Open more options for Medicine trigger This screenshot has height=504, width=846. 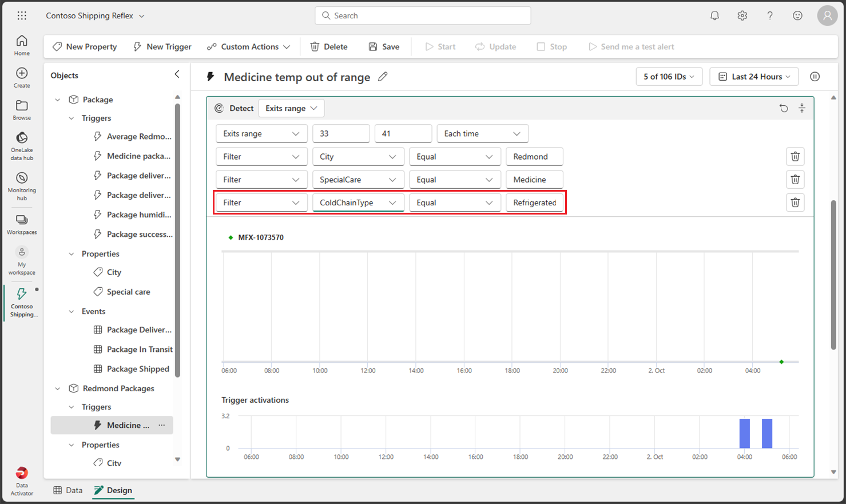[162, 425]
